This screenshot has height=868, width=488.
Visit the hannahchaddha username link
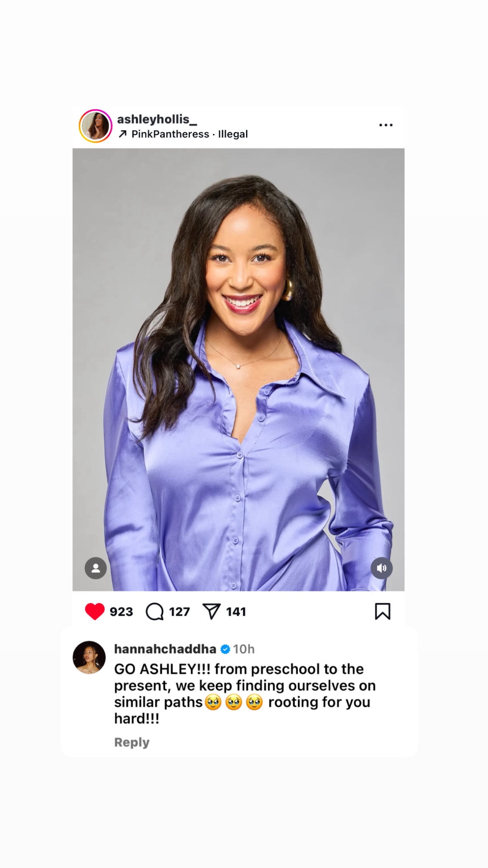tap(165, 649)
